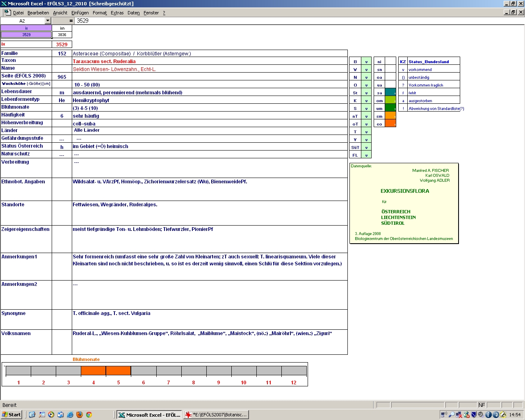This screenshot has width=525, height=420.
Task: Switch to the E:\EFÖLS2007\Botanisc taskbar window
Action: pos(216,415)
